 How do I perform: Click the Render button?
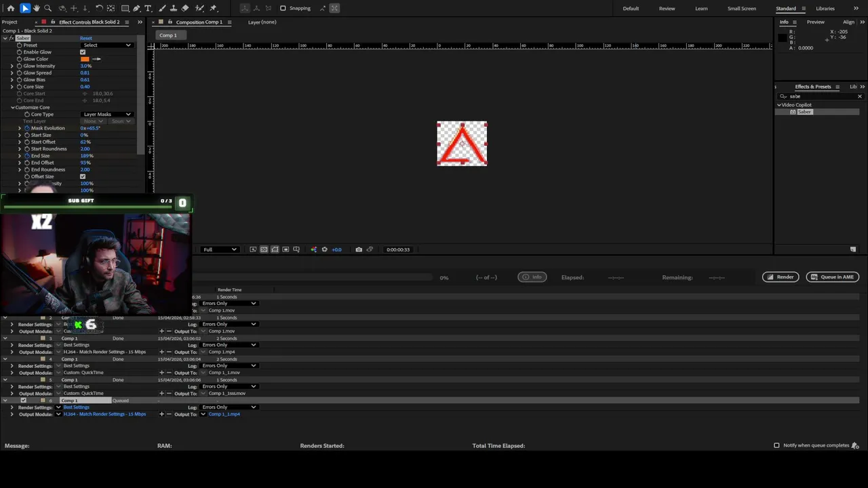click(x=781, y=277)
